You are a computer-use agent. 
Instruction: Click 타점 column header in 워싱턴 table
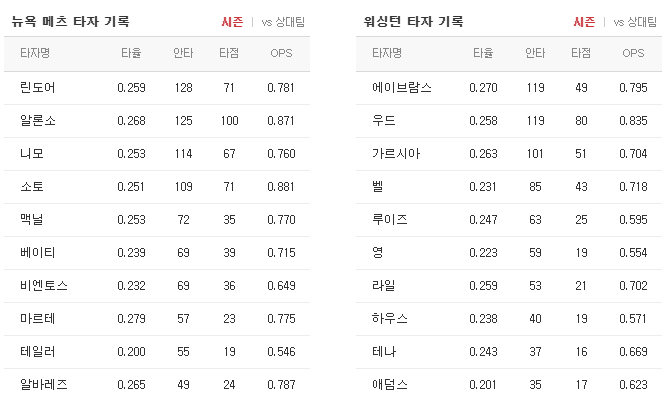click(x=581, y=54)
